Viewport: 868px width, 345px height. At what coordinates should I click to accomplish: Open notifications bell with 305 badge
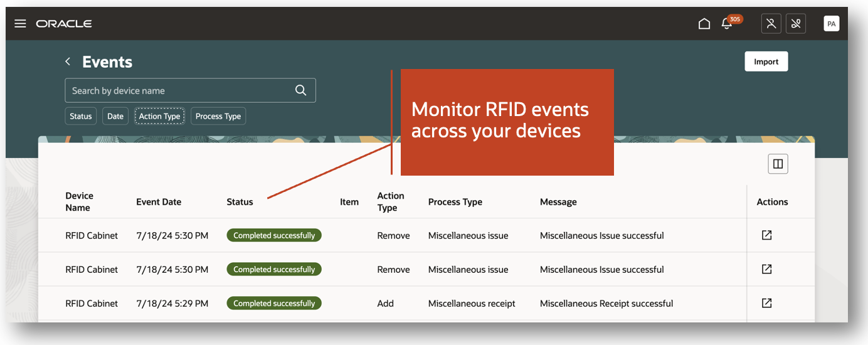coord(728,24)
